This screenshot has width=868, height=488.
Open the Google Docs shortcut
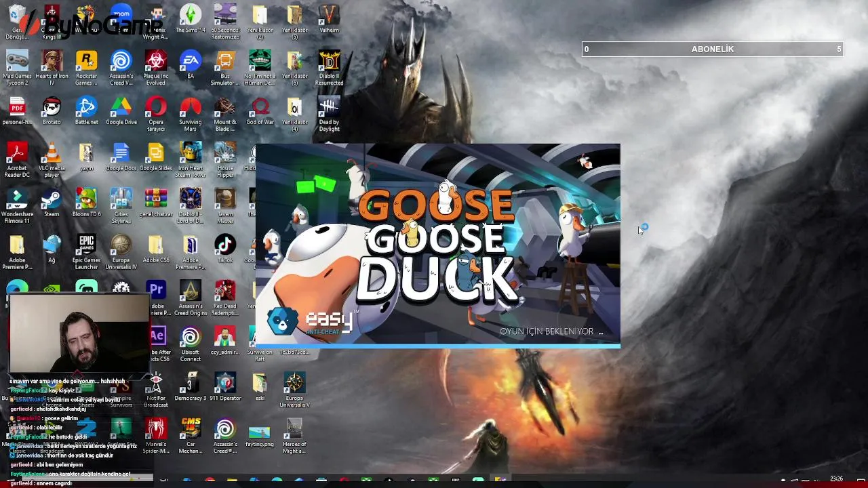click(121, 157)
